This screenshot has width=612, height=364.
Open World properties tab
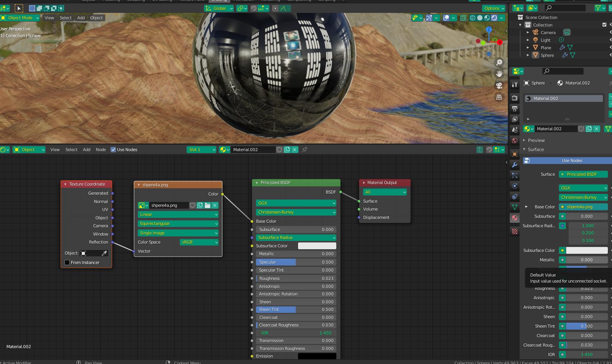(514, 141)
